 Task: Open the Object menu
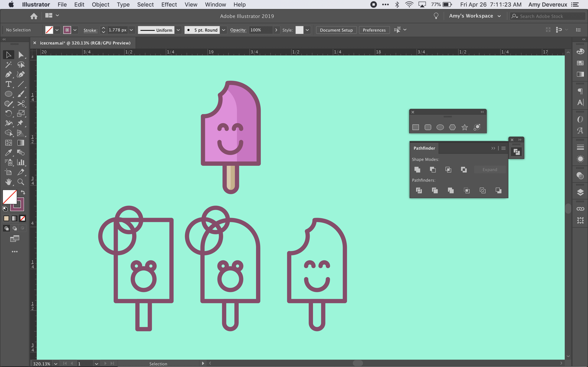[101, 5]
